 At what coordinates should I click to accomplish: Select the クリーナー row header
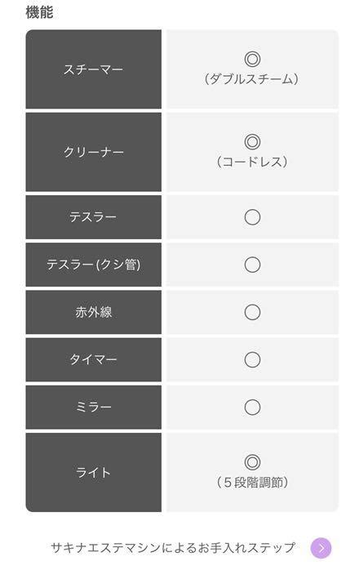pyautogui.click(x=93, y=152)
